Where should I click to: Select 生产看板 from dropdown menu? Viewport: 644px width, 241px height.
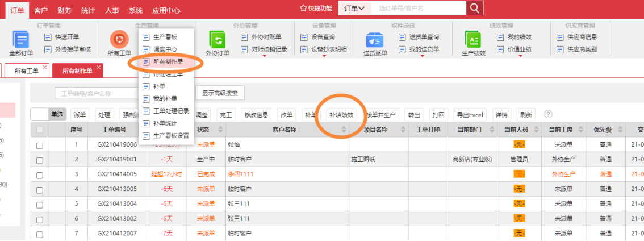[x=166, y=37]
